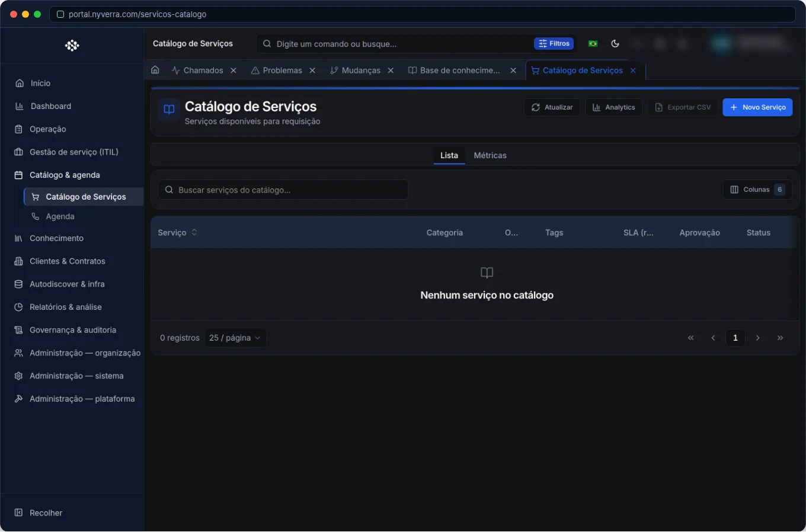Viewport: 806px width, 532px height.
Task: Sort by the Serviço column header
Action: (177, 233)
